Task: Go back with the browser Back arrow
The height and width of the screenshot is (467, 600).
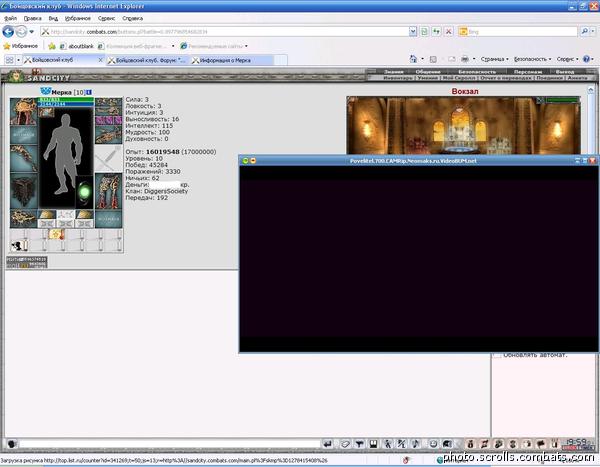Action: (8, 31)
